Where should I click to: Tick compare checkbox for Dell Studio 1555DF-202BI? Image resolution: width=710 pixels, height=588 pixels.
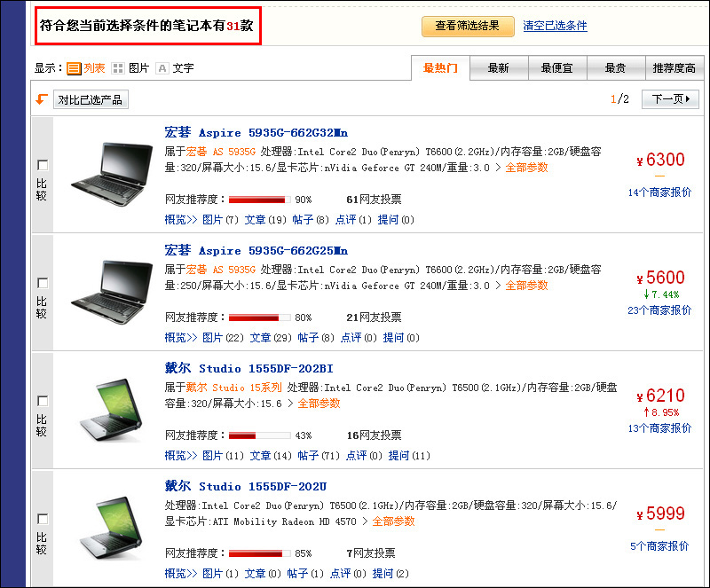(x=43, y=401)
